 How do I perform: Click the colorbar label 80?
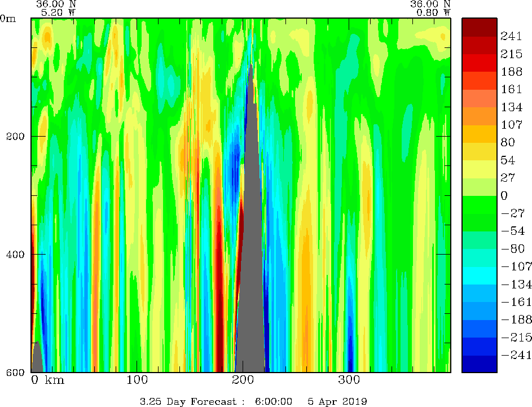[x=508, y=142]
